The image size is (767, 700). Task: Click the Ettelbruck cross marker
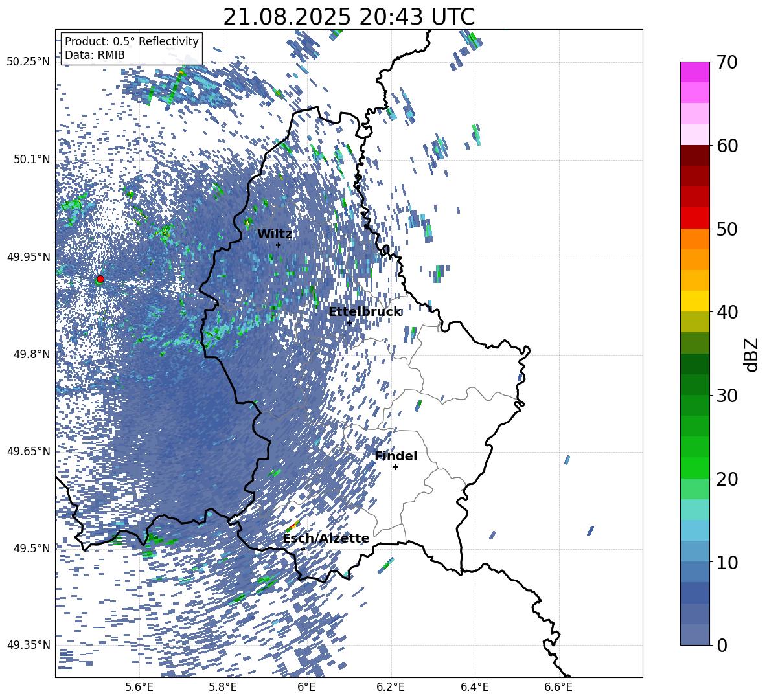click(x=349, y=322)
